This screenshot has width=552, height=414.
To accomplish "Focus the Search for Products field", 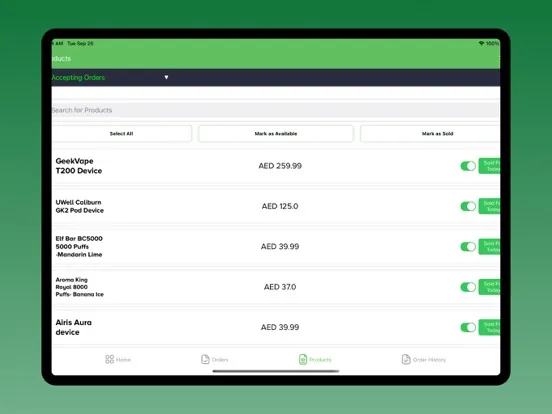I will point(276,110).
